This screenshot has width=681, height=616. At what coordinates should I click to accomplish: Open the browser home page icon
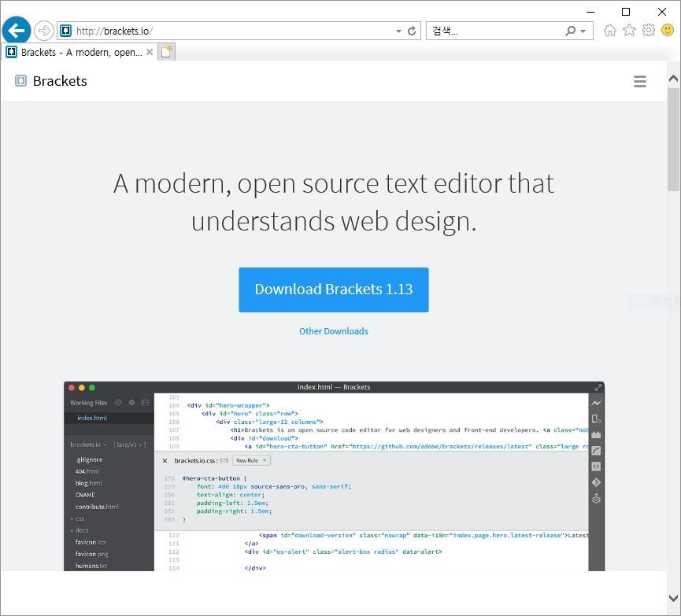tap(610, 31)
